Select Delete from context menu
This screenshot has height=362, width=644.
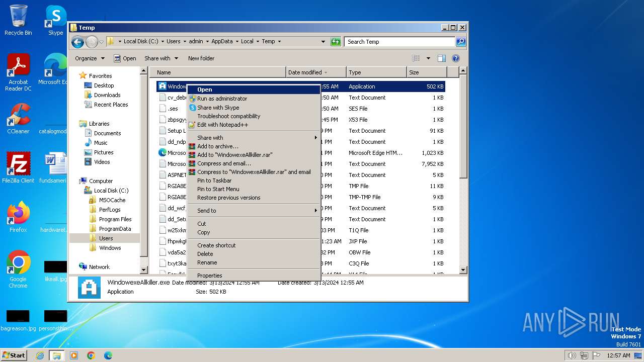coord(254,254)
